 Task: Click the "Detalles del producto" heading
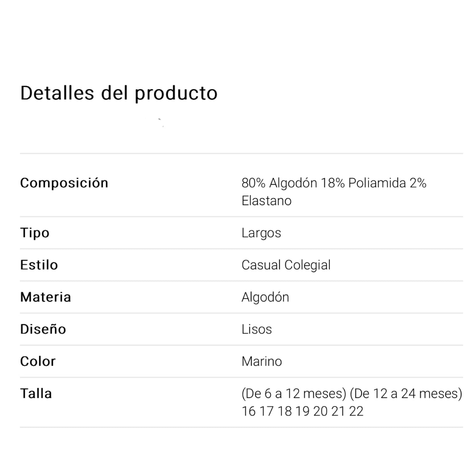click(119, 93)
